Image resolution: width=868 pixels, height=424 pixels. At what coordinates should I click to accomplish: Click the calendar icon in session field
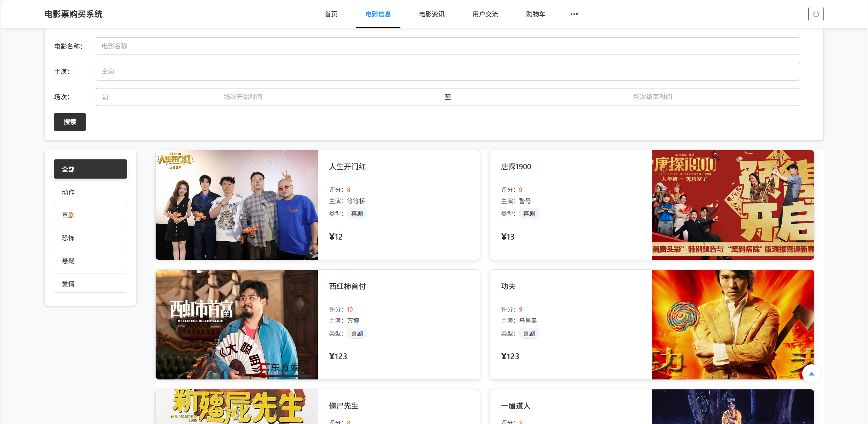click(x=105, y=97)
